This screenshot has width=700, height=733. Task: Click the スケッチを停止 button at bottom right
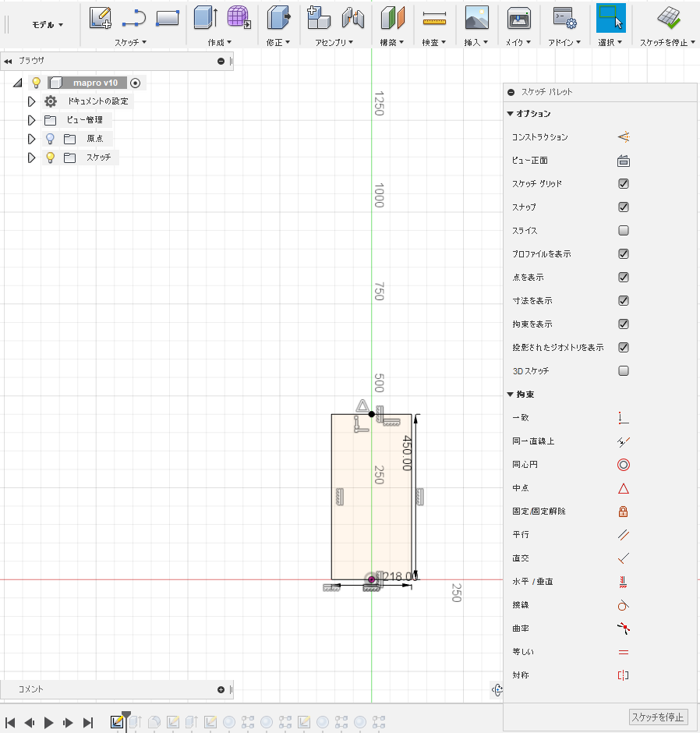point(656,717)
